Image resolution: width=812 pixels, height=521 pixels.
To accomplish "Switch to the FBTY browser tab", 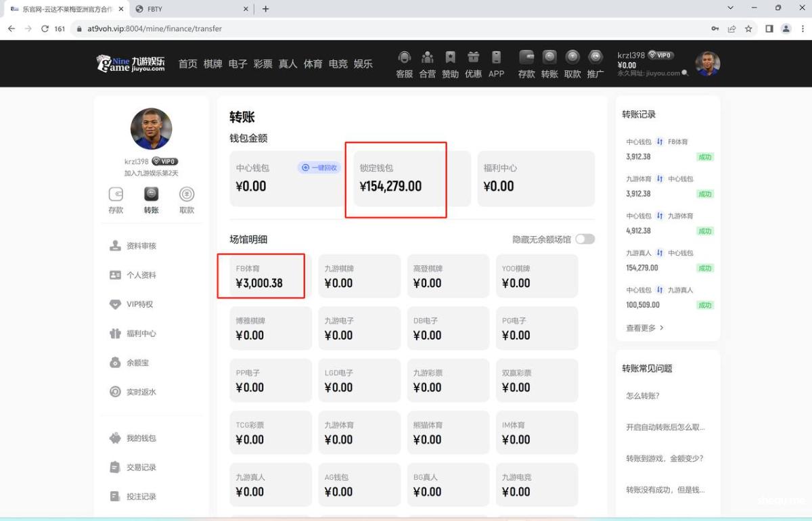I will [x=189, y=9].
